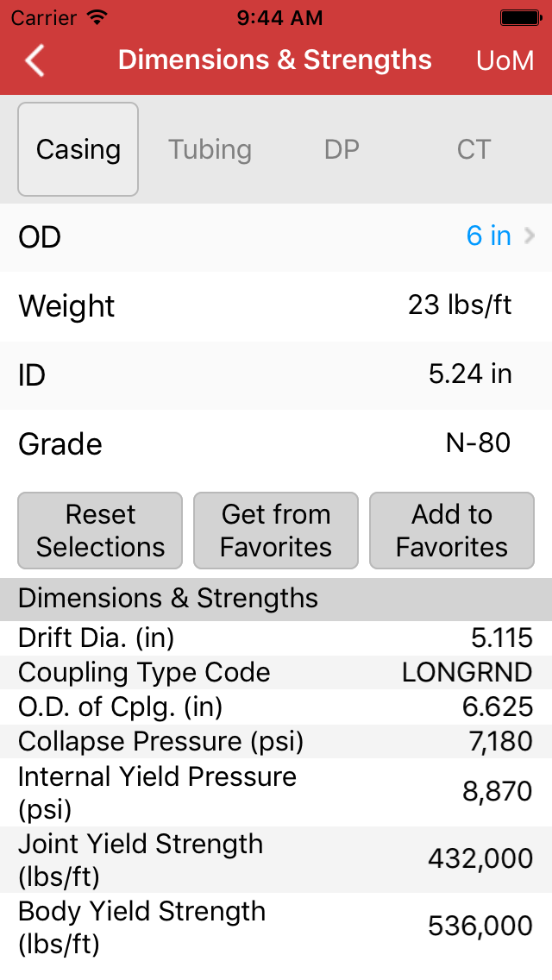The width and height of the screenshot is (552, 980).
Task: Tap Reset Selections
Action: (99, 530)
